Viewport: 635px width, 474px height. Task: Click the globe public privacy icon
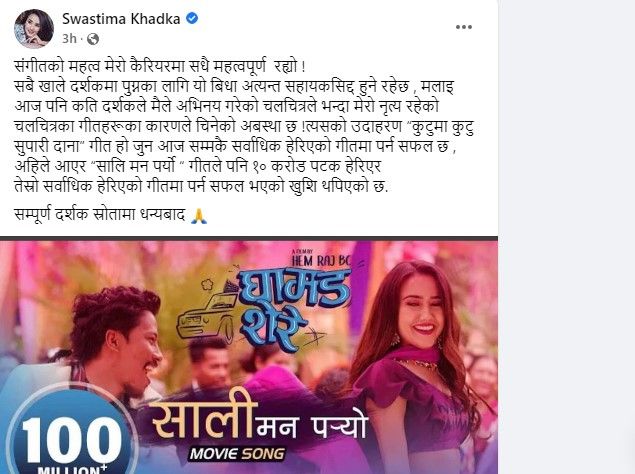click(93, 39)
